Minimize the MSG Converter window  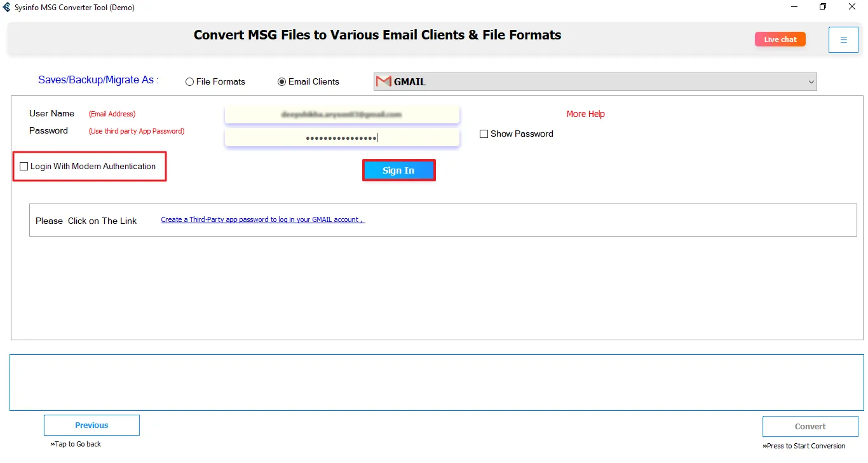[795, 8]
